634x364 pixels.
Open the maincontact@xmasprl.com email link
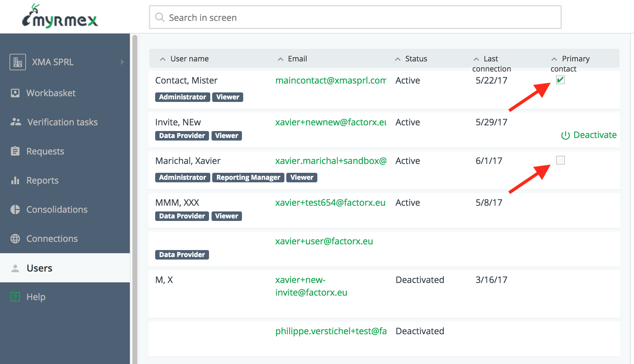pos(331,80)
